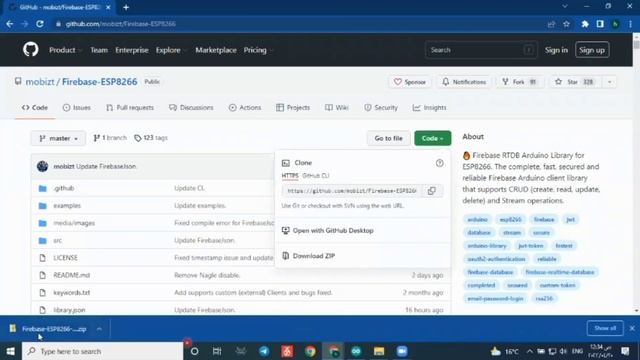The image size is (640, 360).
Task: Click the Notifications button
Action: click(x=464, y=82)
